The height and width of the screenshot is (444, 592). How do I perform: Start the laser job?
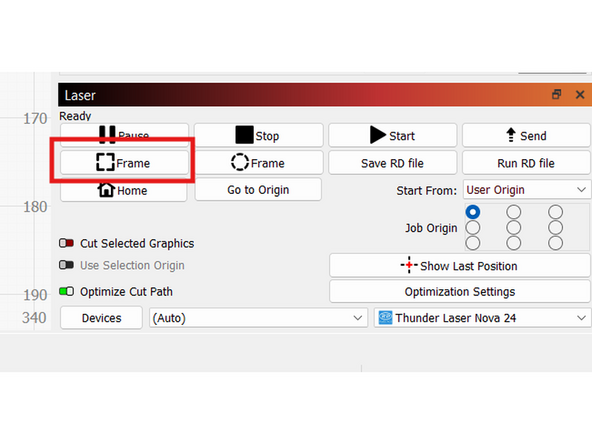click(393, 135)
